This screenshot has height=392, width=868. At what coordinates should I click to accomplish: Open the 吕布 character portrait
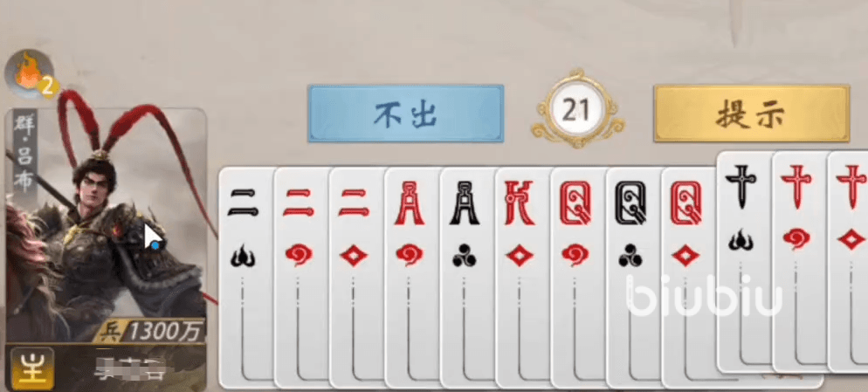[x=105, y=227]
